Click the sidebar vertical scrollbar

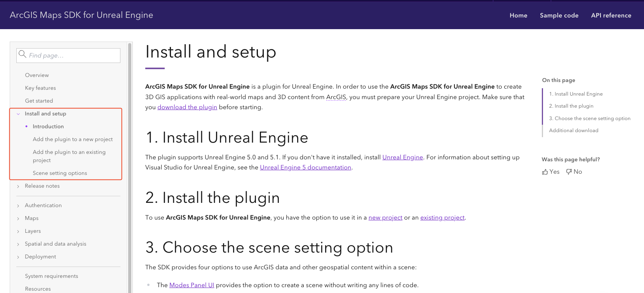130,167
